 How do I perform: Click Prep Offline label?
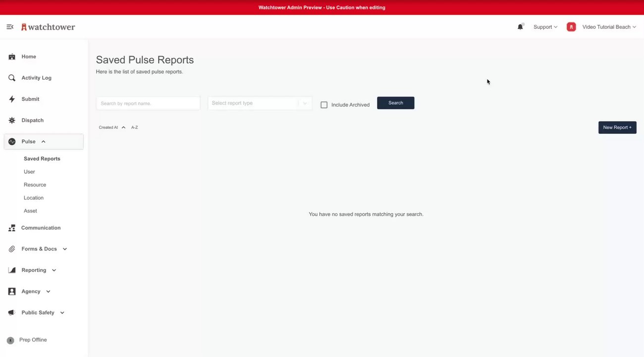click(x=33, y=340)
